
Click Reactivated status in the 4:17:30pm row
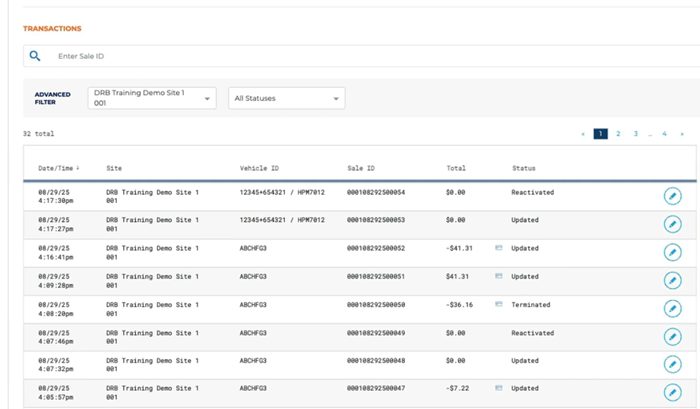pyautogui.click(x=533, y=192)
